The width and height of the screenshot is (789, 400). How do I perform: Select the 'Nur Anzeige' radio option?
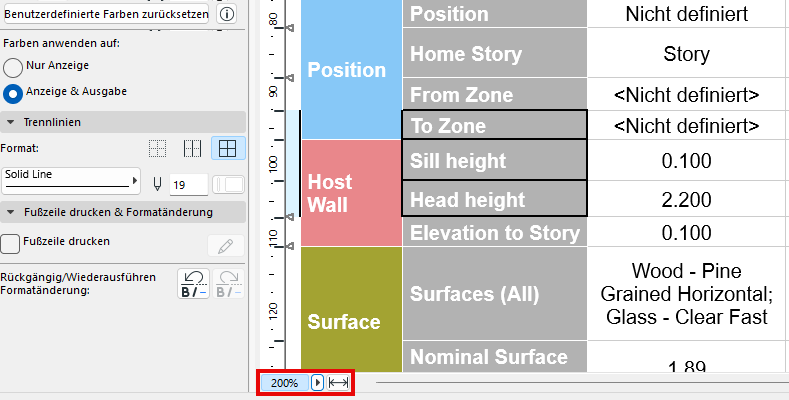[x=13, y=67]
